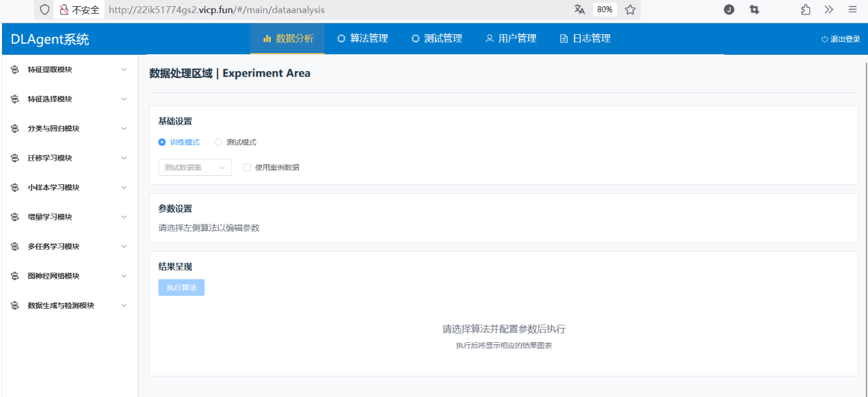Click the 图神经网络模块 sidebar icon
Image resolution: width=868 pixels, height=397 pixels.
(14, 276)
